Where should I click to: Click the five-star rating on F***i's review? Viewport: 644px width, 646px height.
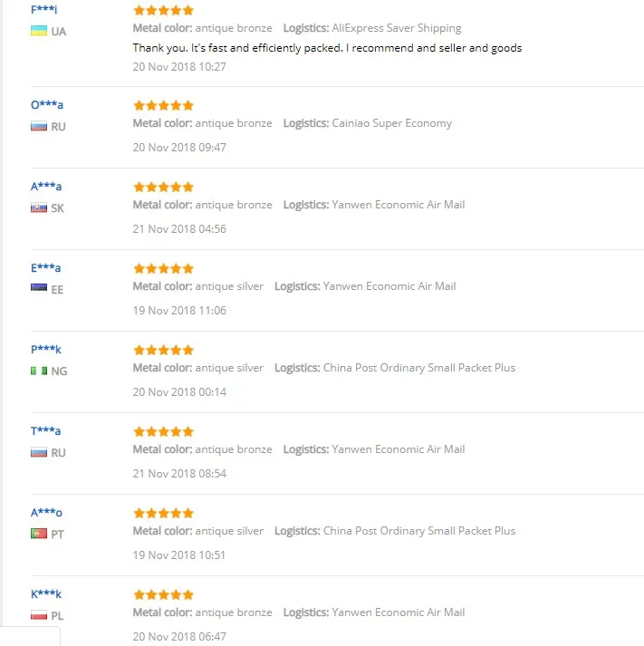(x=163, y=10)
